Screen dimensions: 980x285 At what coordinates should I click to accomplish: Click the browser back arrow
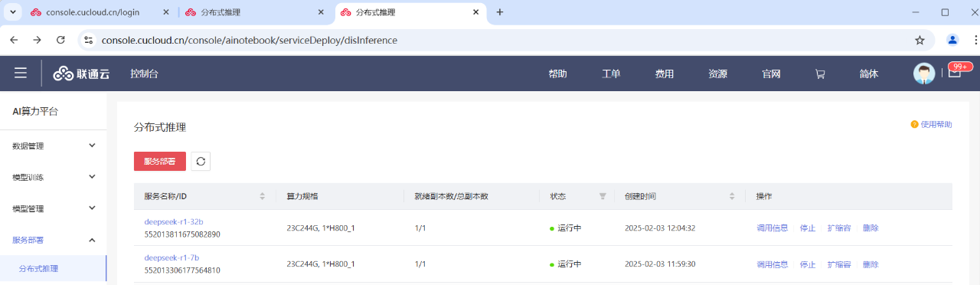tap(14, 40)
